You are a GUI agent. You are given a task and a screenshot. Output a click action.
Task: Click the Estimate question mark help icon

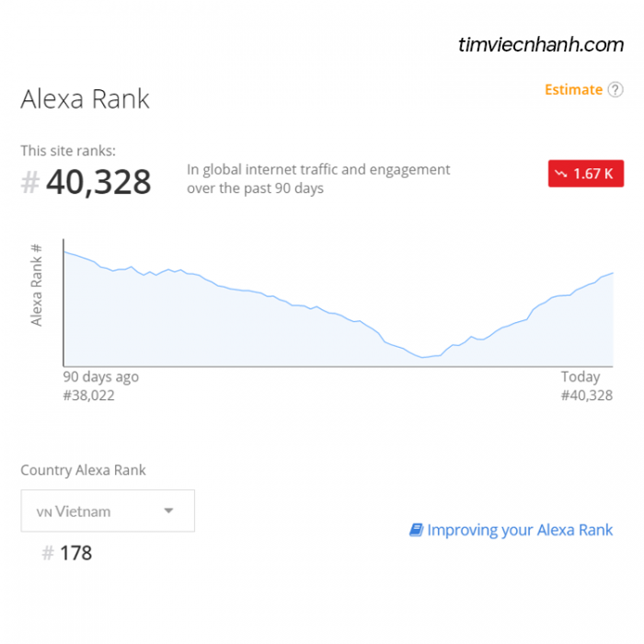point(615,89)
